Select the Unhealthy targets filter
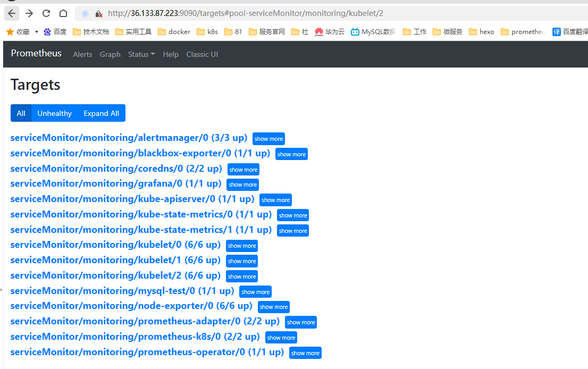 pos(54,113)
